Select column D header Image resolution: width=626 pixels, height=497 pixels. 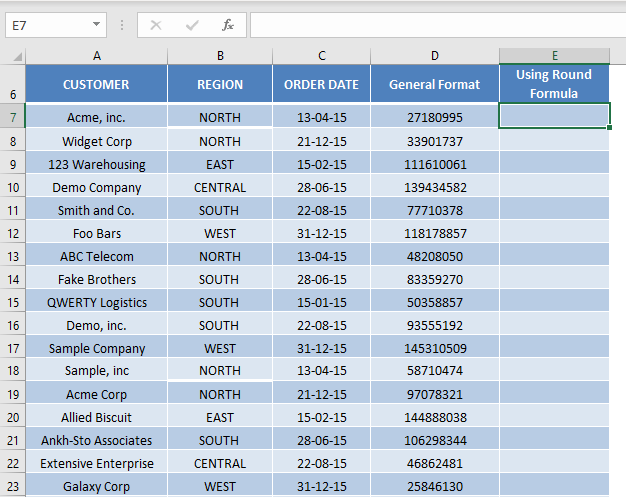tap(435, 56)
